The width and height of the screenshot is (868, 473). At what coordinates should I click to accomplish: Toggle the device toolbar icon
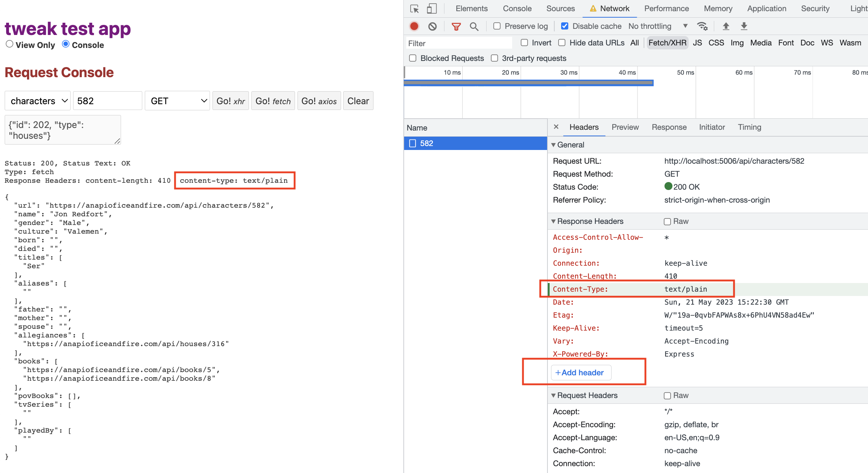(431, 9)
